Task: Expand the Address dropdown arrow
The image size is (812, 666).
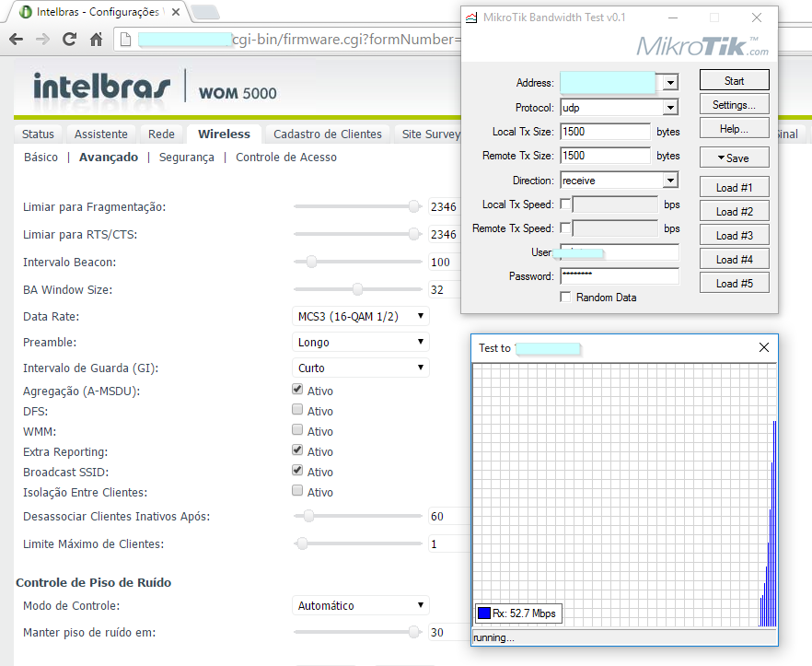Action: pos(670,82)
